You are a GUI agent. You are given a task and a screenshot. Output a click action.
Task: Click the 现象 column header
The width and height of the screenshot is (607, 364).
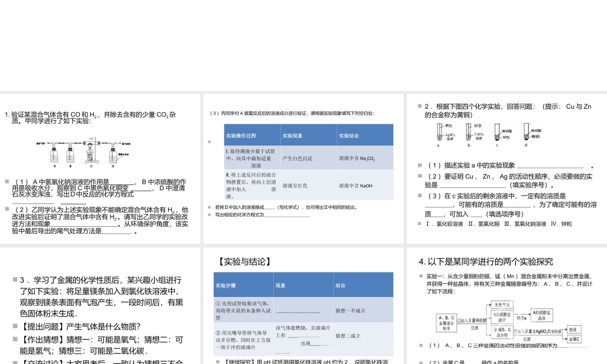tap(303, 286)
